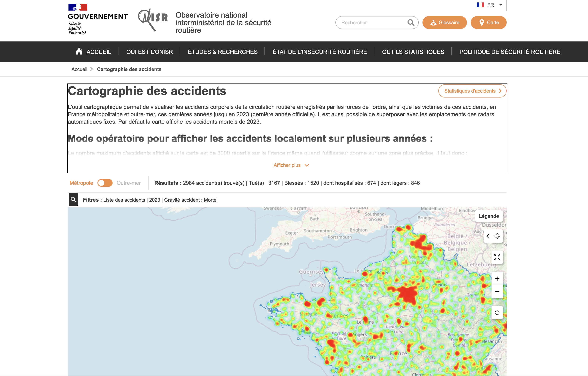Select the Métropole label
This screenshot has height=376, width=588.
coord(81,183)
